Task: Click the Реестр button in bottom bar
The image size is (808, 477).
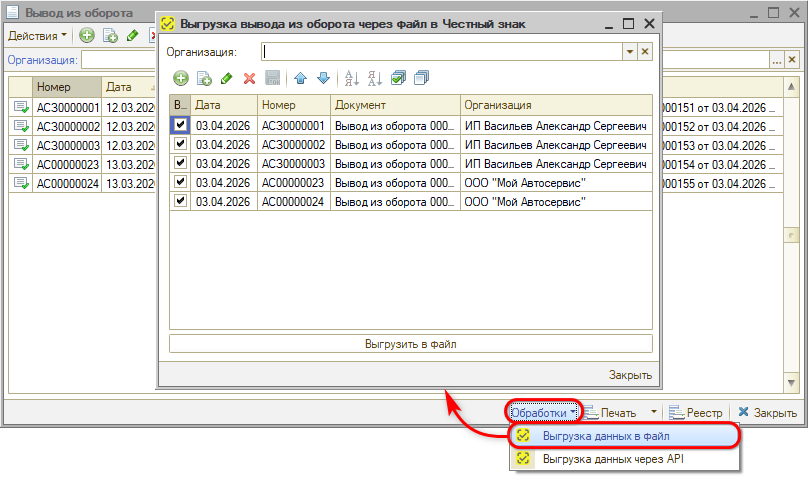Action: (695, 412)
